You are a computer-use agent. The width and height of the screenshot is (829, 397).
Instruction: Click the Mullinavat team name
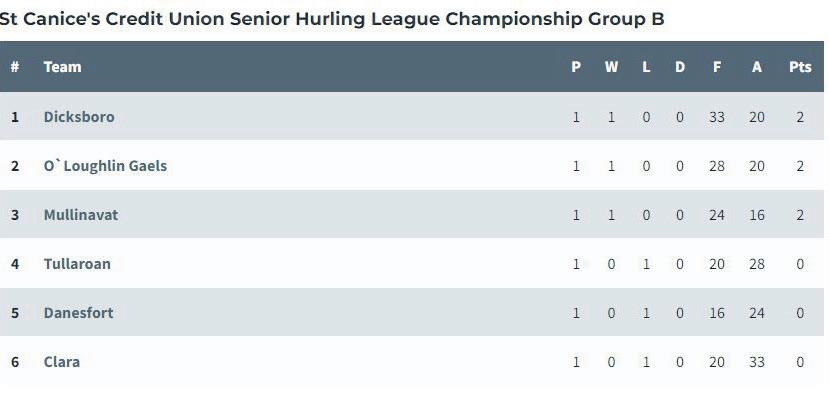81,215
